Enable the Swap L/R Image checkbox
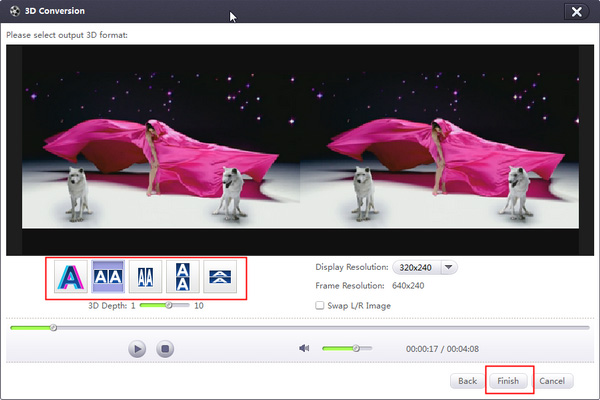The image size is (600, 400). (x=320, y=305)
